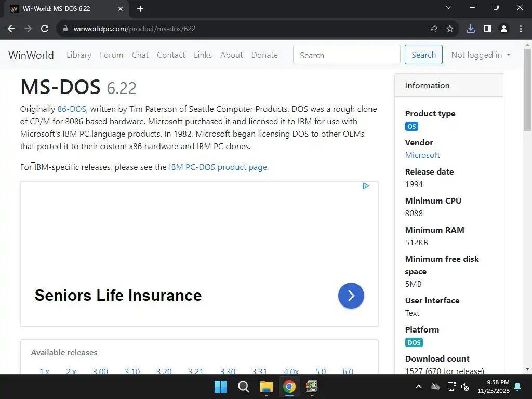Open the Microsoft vendor link
Screen dimensions: 532x399
point(422,155)
